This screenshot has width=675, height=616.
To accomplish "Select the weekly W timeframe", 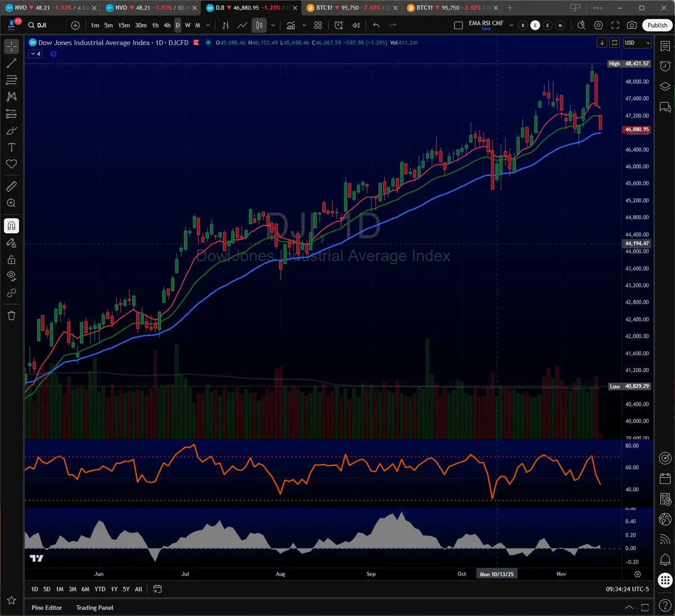I will (x=188, y=25).
